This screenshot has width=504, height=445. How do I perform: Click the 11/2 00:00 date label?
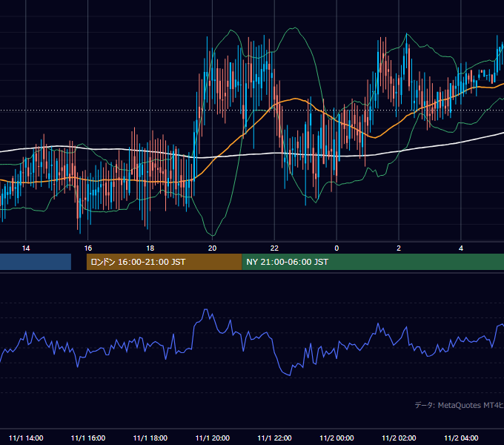[336, 438]
